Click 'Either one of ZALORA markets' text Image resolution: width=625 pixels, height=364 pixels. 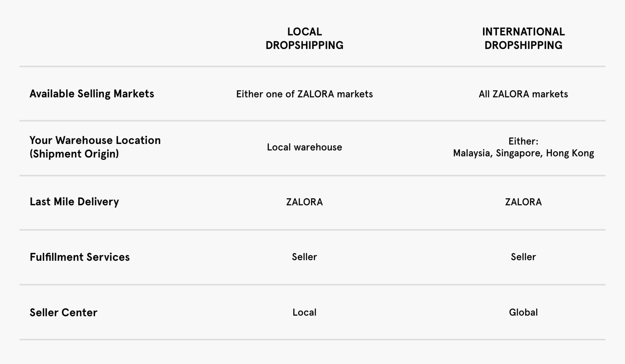click(304, 94)
